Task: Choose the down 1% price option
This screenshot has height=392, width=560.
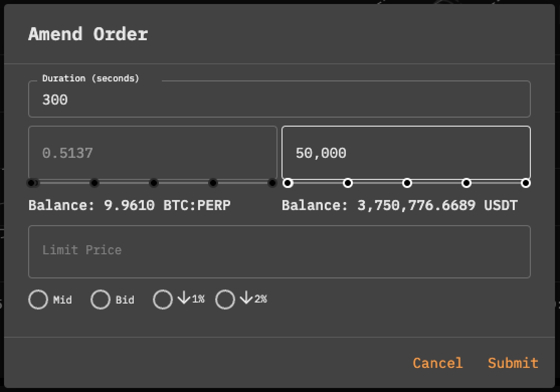Action: [163, 300]
